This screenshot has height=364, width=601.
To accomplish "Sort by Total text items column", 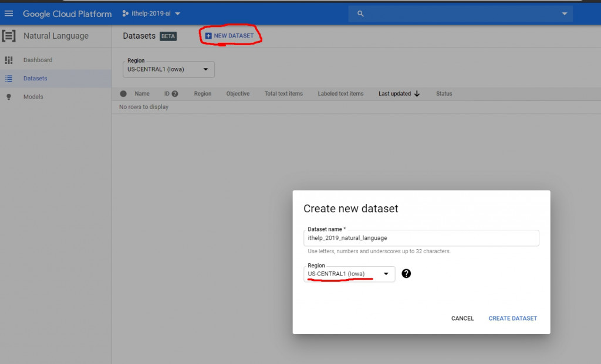I will (283, 93).
